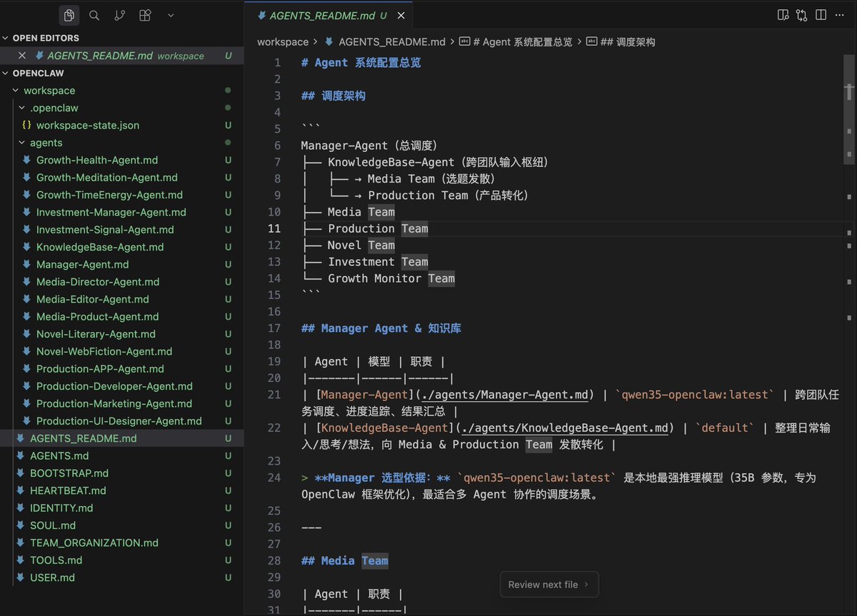Screen dimensions: 857x616
Task: Split the editor right
Action: point(821,15)
